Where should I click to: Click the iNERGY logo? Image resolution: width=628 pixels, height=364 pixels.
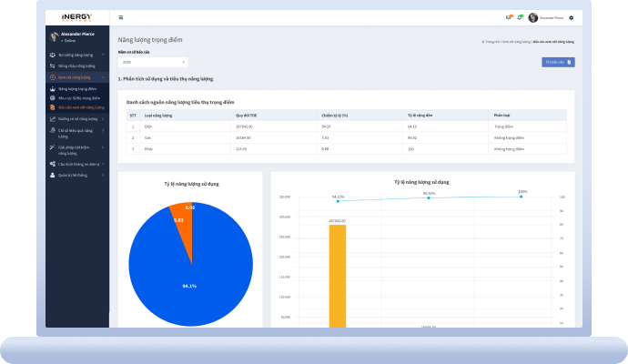[x=76, y=16]
